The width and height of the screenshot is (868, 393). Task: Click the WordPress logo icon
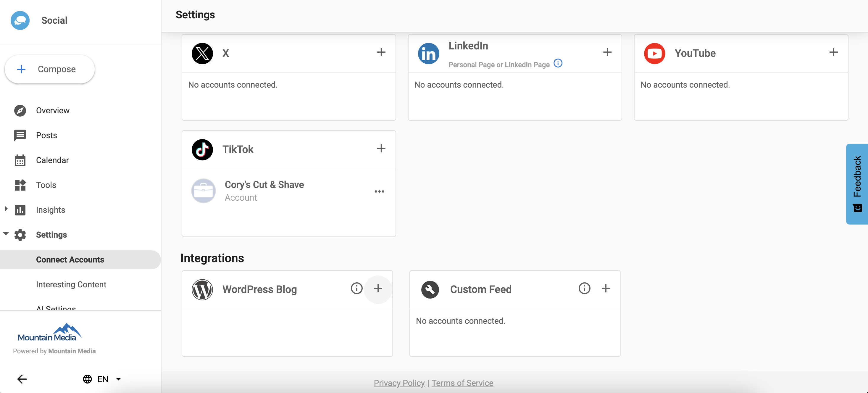click(202, 289)
